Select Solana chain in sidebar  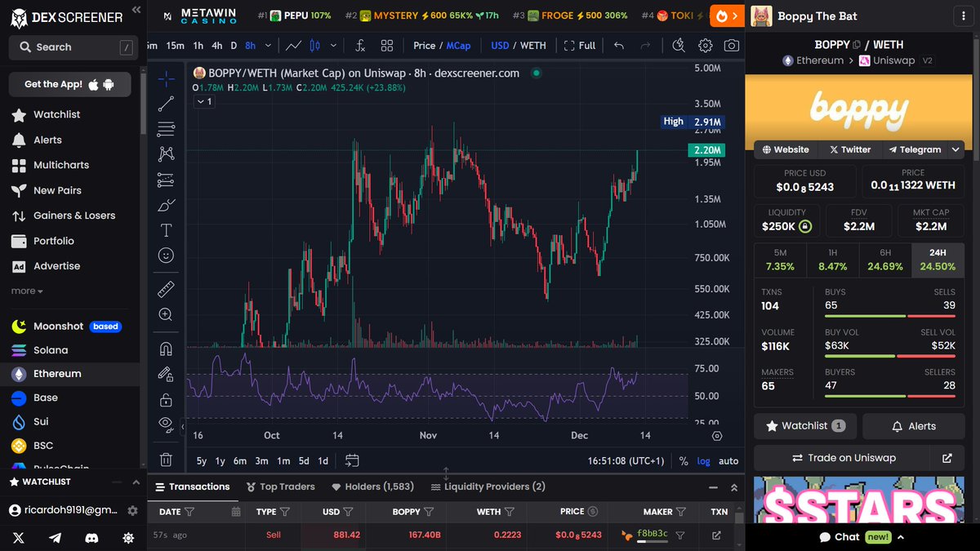pyautogui.click(x=51, y=350)
